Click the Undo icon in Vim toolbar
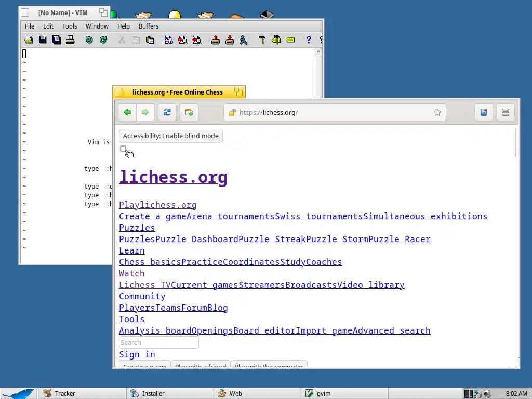532x399 pixels. [x=89, y=40]
